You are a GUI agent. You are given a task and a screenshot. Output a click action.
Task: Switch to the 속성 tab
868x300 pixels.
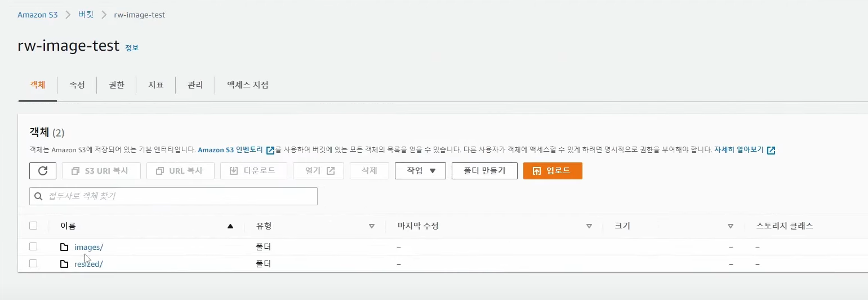pos(77,85)
